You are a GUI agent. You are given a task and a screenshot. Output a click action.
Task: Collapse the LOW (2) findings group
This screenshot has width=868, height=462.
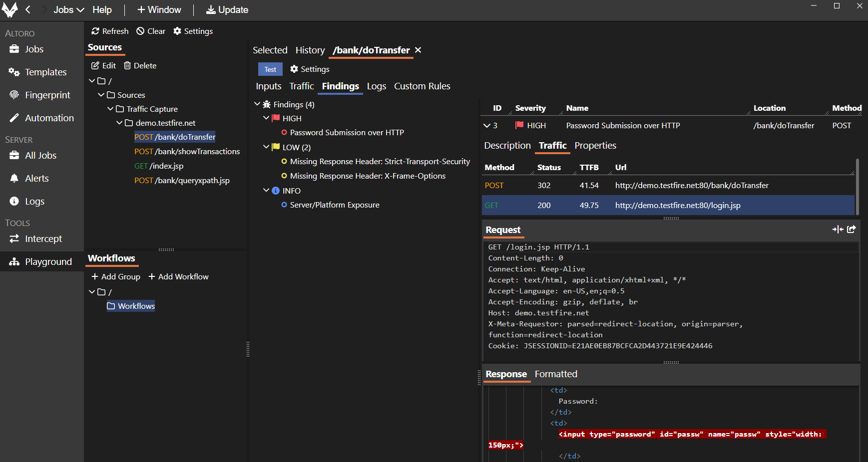(266, 147)
